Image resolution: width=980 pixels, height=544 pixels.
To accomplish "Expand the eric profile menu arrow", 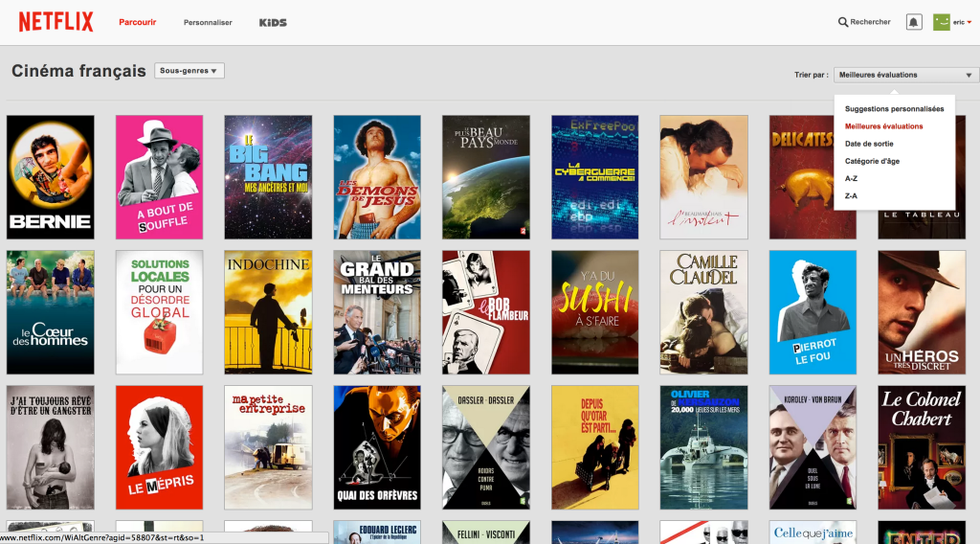I will (969, 23).
